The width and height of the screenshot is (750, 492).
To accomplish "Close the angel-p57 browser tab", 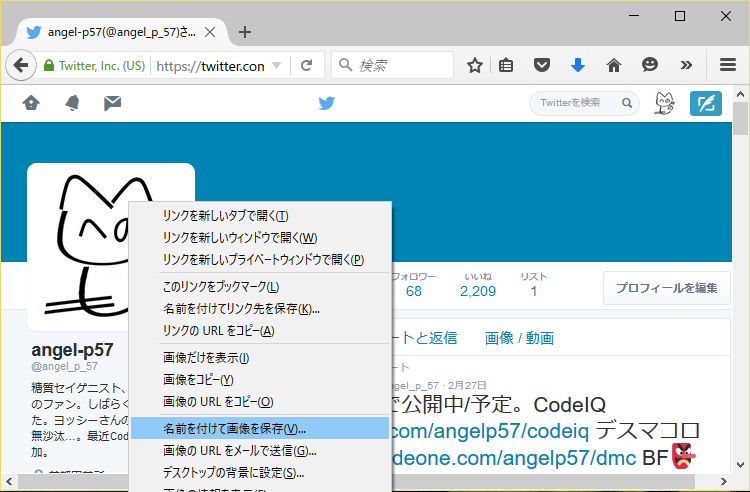I will [210, 32].
